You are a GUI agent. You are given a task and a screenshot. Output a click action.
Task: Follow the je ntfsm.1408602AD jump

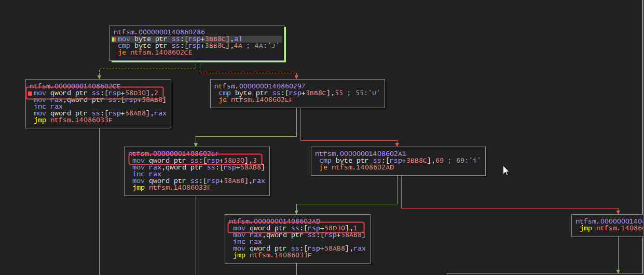pyautogui.click(x=356, y=167)
